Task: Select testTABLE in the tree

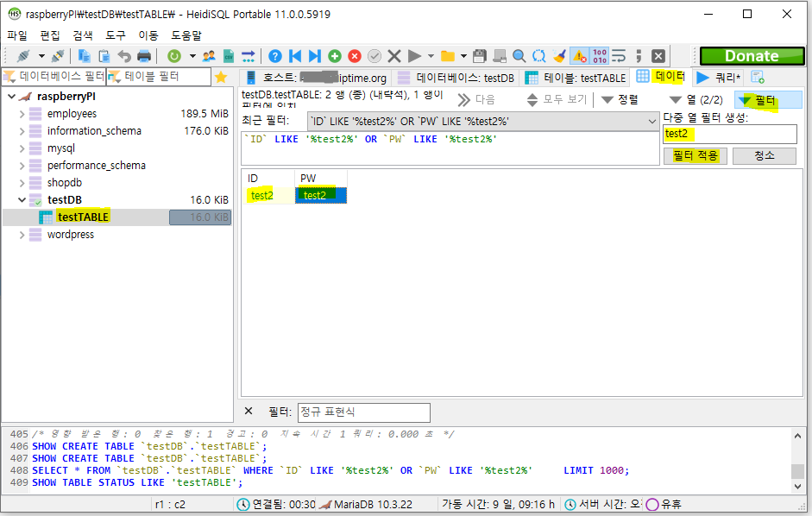Action: [x=84, y=217]
